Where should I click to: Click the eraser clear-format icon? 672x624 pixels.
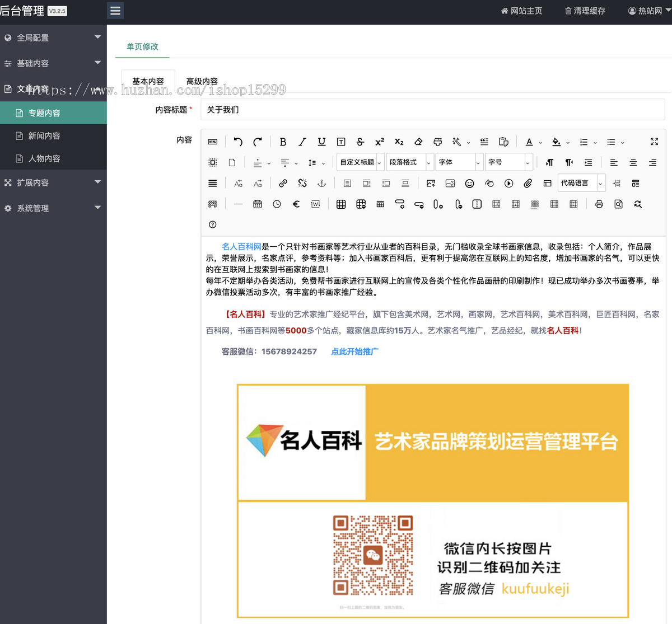[x=418, y=142]
